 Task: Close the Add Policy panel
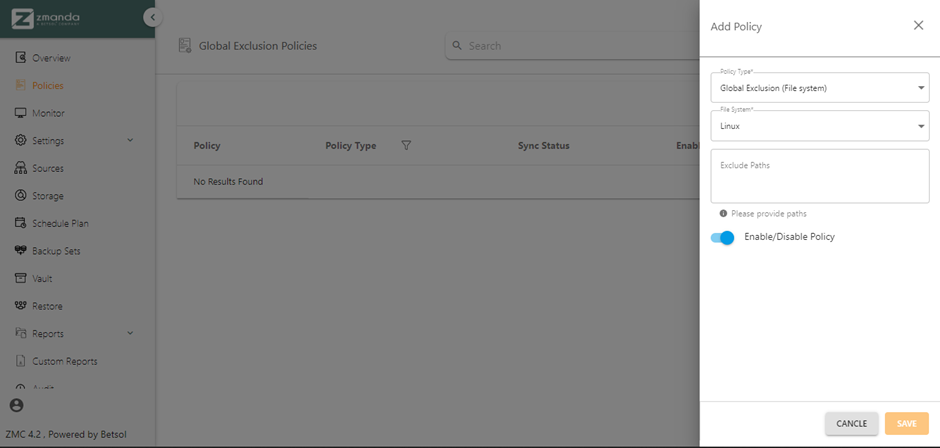pyautogui.click(x=918, y=25)
